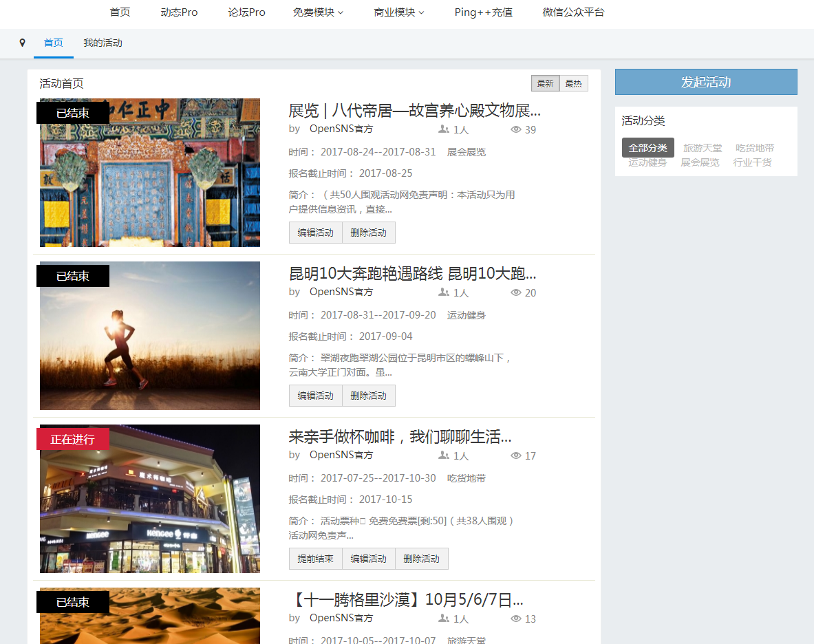
Task: Click 已结束 badge on 故宫 event image
Action: pyautogui.click(x=73, y=113)
